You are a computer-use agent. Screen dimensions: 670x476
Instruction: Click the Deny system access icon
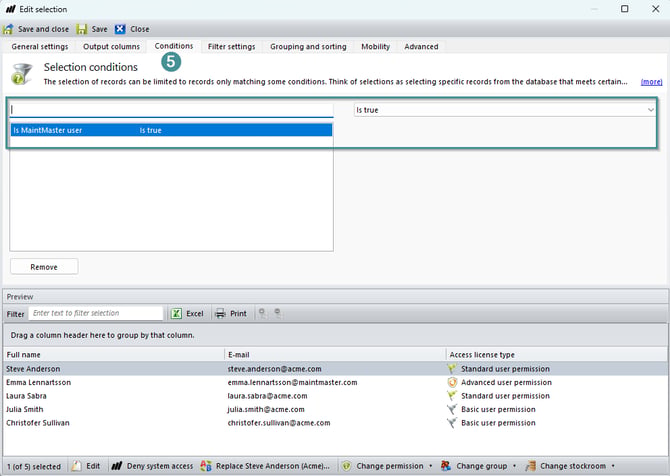pos(117,466)
